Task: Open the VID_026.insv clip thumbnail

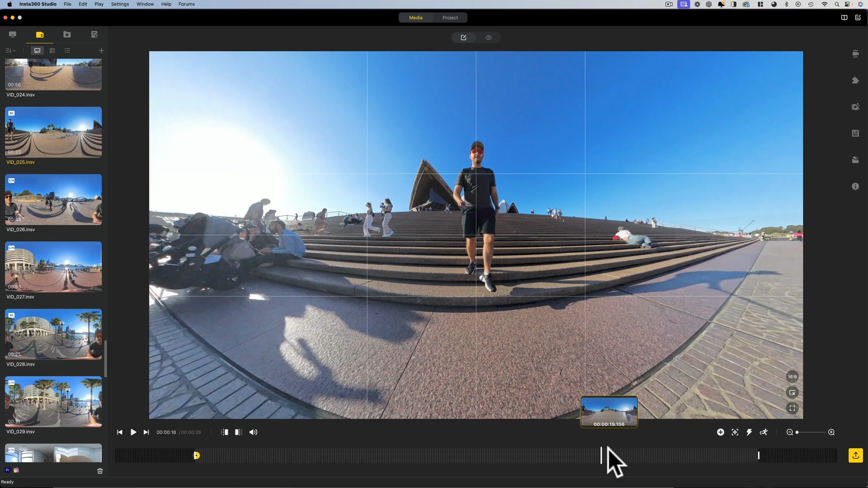Action: point(53,199)
